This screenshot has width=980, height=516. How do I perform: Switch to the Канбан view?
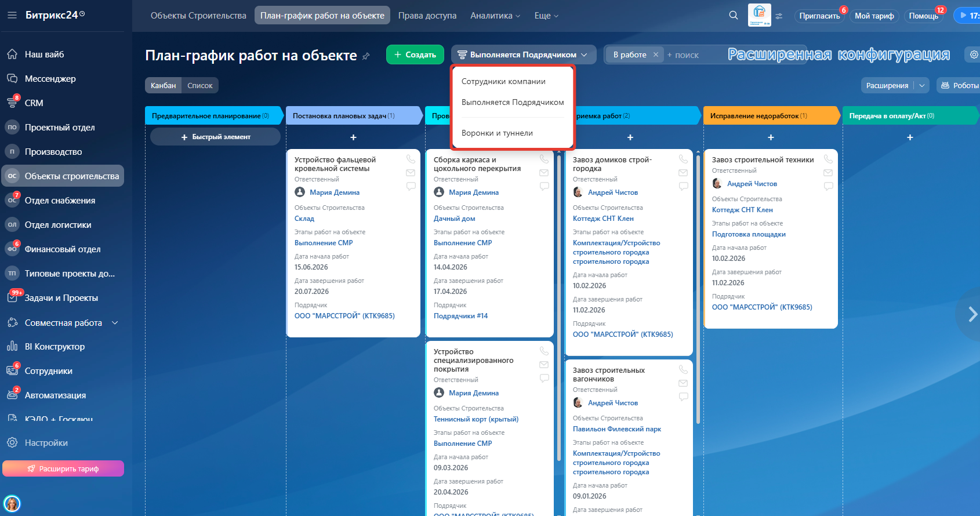[x=163, y=85]
